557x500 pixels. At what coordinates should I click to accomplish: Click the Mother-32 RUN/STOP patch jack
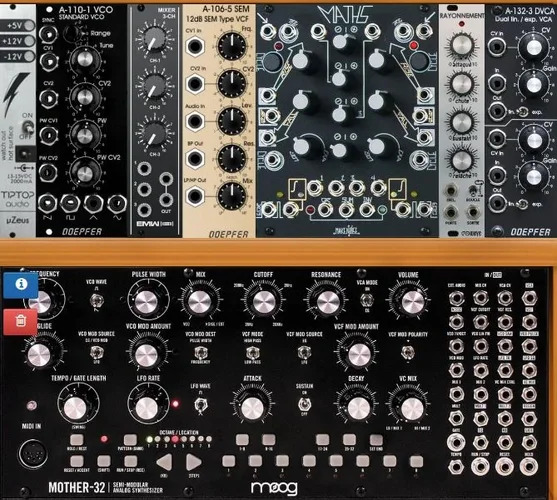(x=480, y=466)
